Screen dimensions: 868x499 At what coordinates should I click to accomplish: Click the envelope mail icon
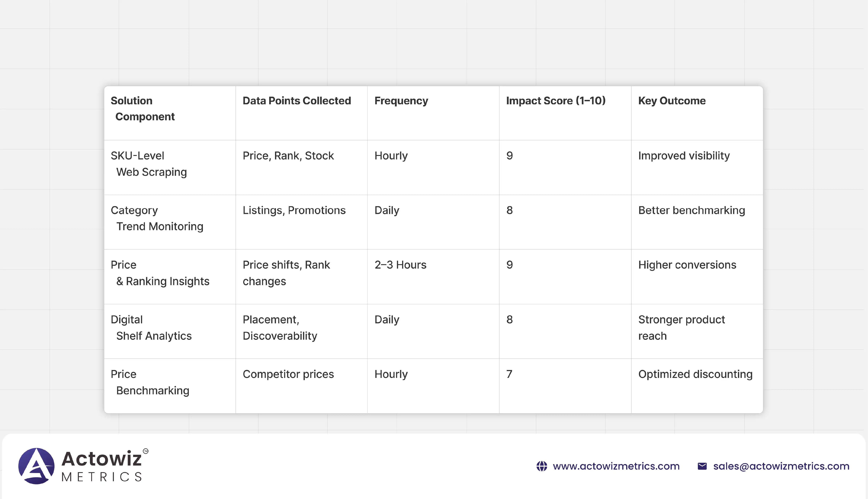(702, 466)
